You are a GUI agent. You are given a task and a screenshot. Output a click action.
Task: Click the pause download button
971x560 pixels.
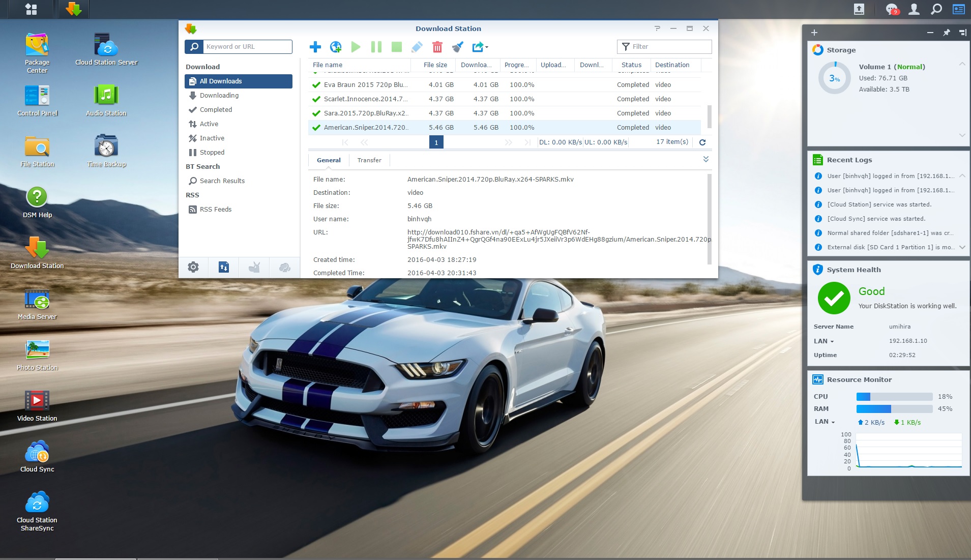click(x=376, y=47)
